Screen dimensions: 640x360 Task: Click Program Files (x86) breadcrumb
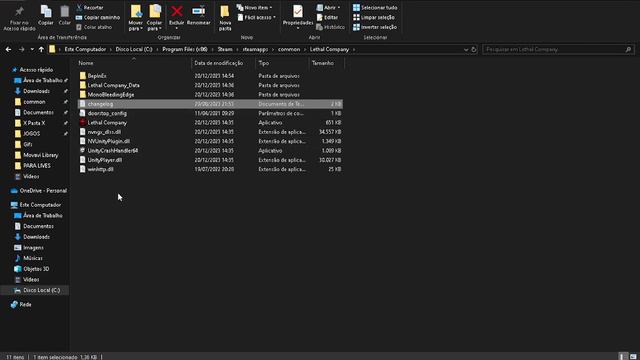coord(185,49)
